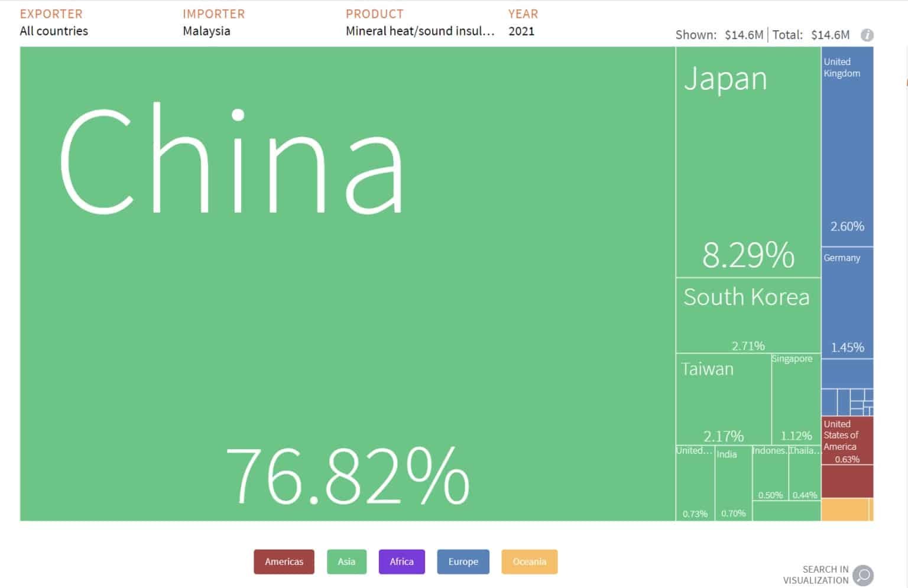Select the United States of America block
The height and width of the screenshot is (588, 908).
[847, 440]
